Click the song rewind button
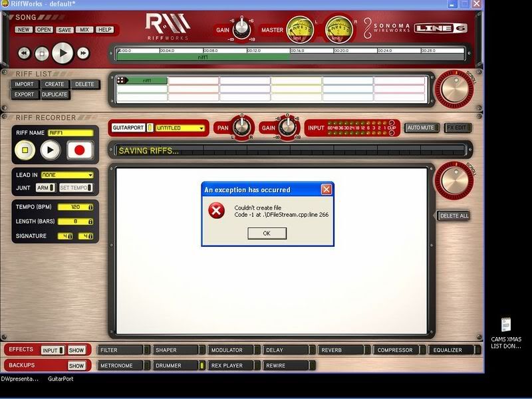This screenshot has height=399, width=532. pyautogui.click(x=24, y=53)
